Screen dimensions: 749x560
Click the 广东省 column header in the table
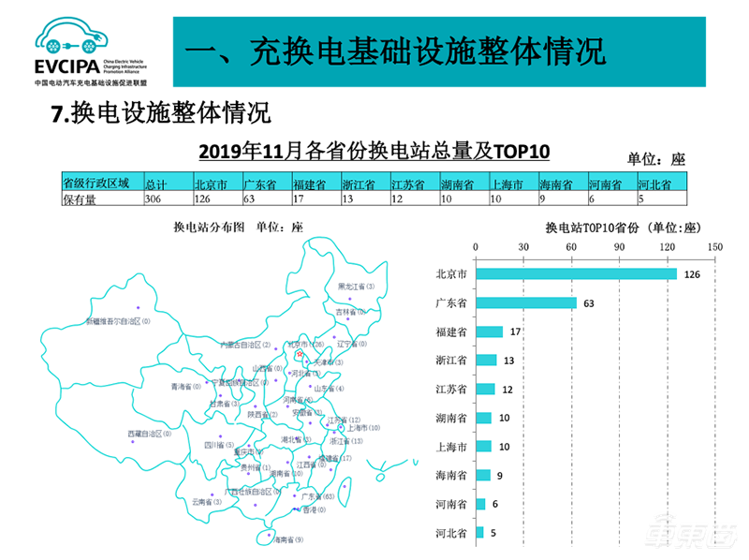257,183
